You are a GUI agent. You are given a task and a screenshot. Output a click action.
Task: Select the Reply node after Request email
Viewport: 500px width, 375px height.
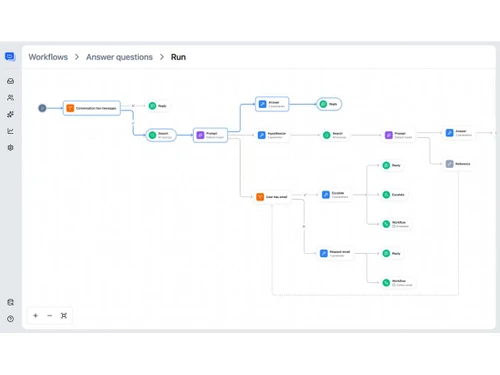pyautogui.click(x=392, y=253)
